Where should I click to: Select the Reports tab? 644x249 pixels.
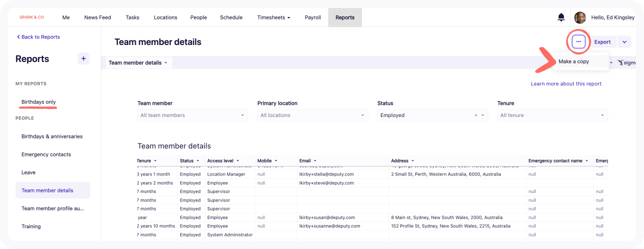[345, 17]
